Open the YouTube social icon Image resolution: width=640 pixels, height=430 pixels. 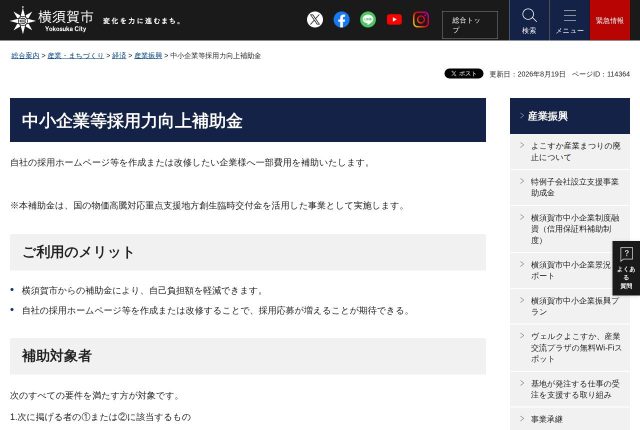tap(394, 20)
